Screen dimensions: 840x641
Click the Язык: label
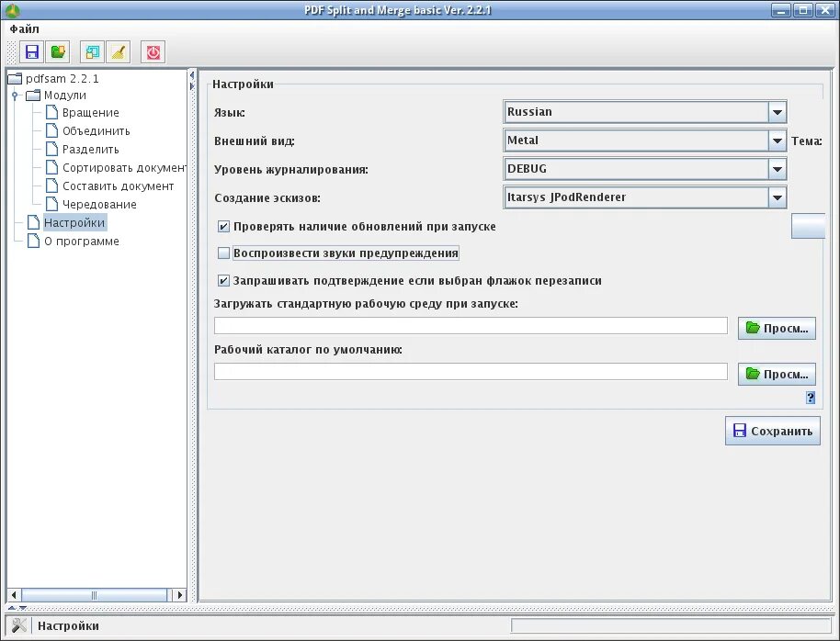point(229,112)
